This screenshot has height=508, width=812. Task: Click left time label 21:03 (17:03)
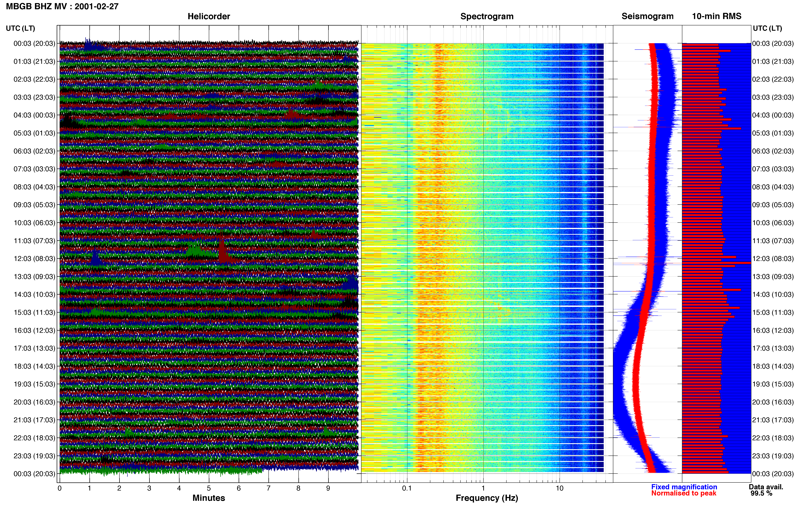click(34, 420)
